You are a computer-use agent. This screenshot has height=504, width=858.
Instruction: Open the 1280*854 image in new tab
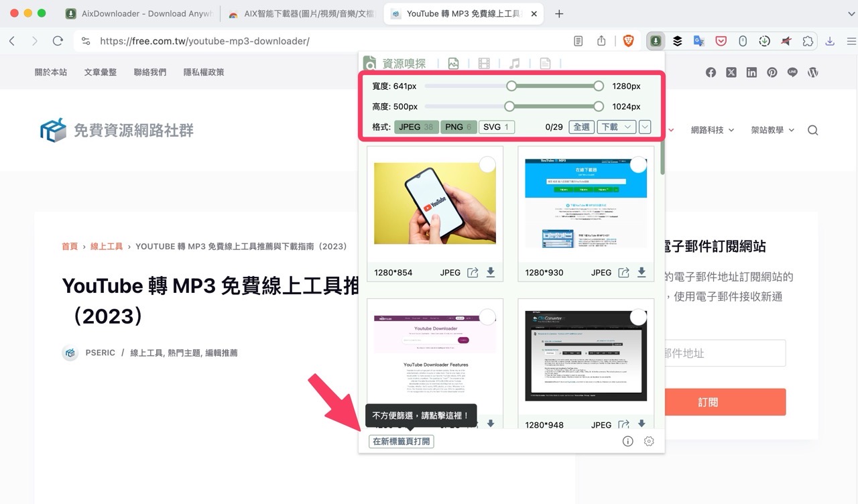coord(473,272)
